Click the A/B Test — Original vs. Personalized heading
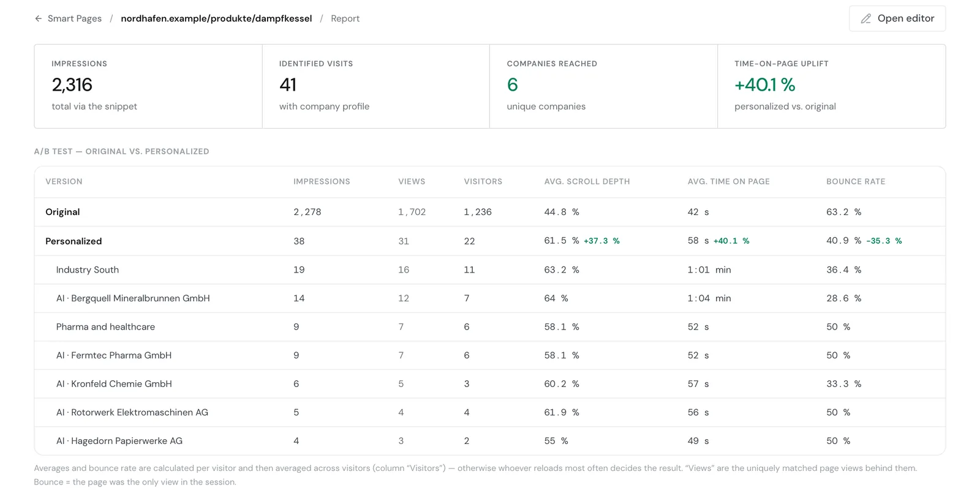Screen dimensions: 980x501 pos(121,151)
